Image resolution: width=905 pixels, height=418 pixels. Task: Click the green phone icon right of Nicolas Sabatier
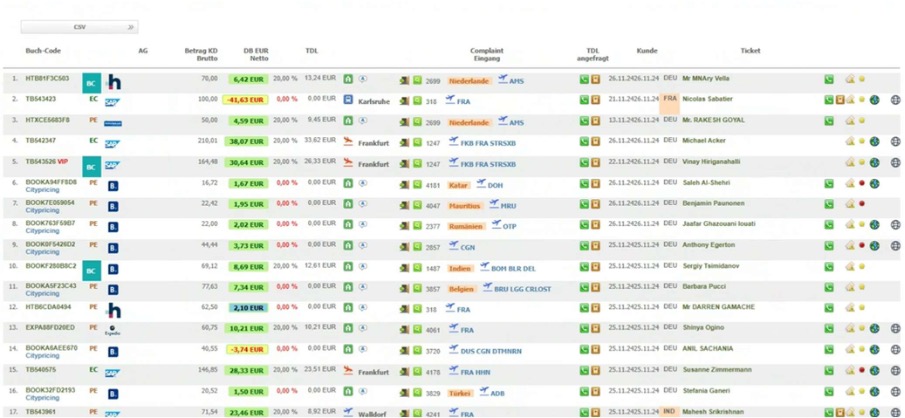click(829, 100)
